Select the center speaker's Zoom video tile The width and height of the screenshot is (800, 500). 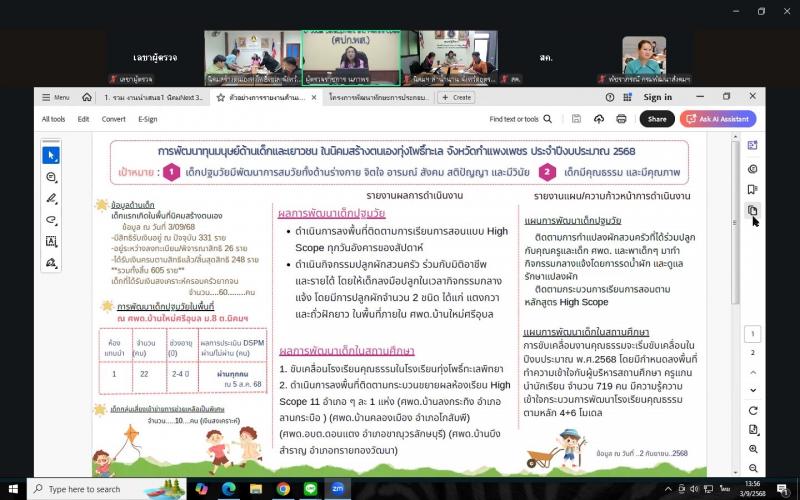(x=351, y=58)
